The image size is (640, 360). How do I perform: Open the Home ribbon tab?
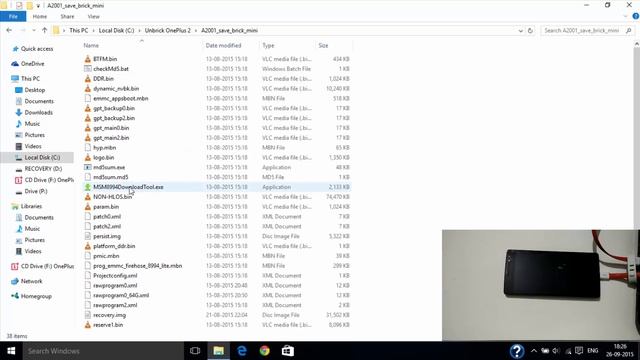[40, 16]
